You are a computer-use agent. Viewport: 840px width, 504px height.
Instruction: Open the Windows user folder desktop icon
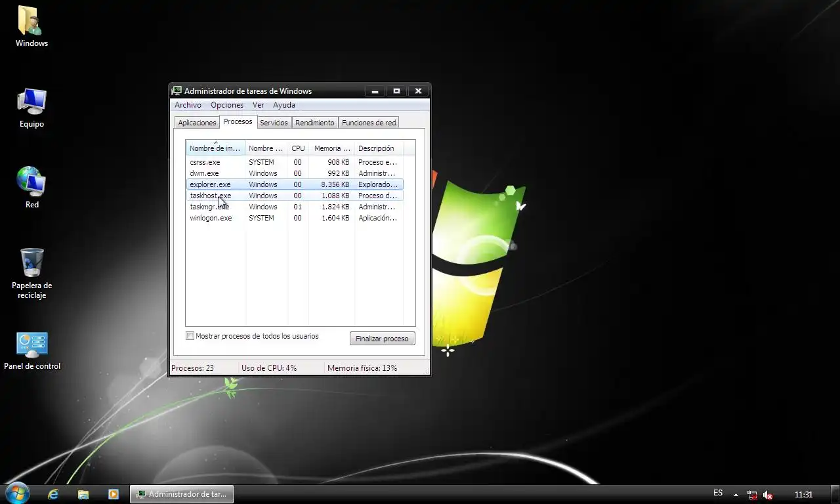pyautogui.click(x=31, y=26)
